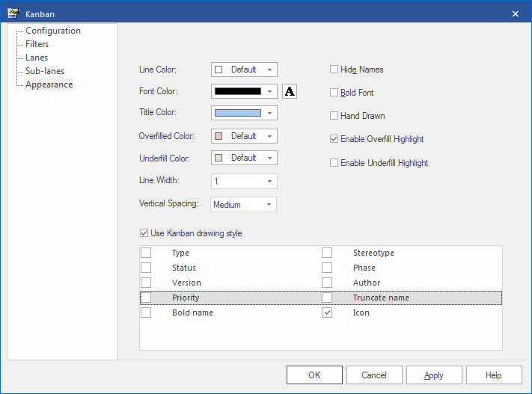
Task: Turn on Enable Underfill Highlight
Action: tap(334, 163)
